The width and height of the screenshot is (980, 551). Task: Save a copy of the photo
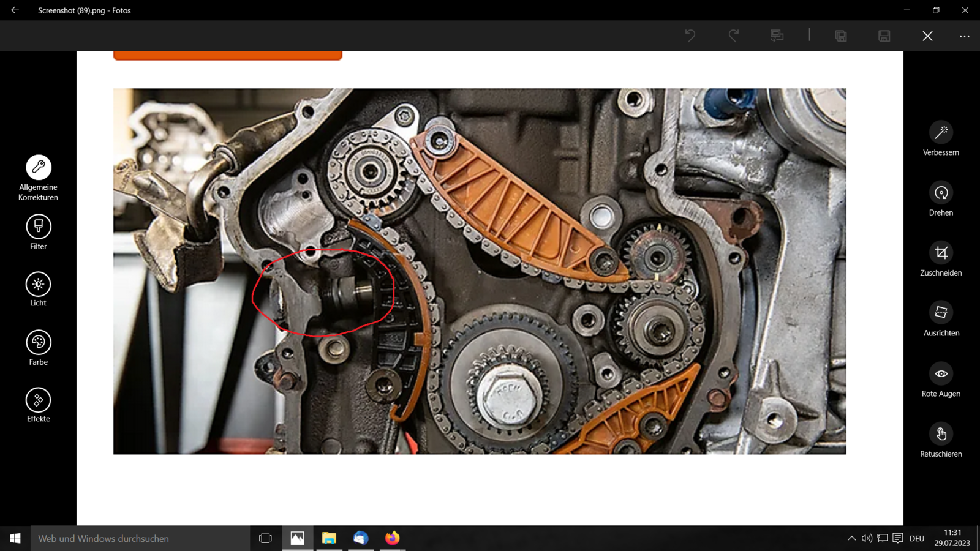coord(841,36)
